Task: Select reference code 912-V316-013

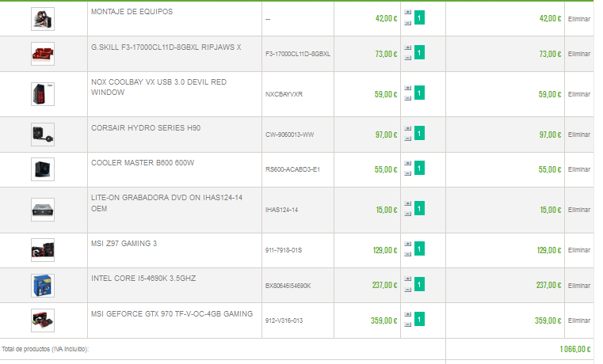Action: pyautogui.click(x=284, y=320)
